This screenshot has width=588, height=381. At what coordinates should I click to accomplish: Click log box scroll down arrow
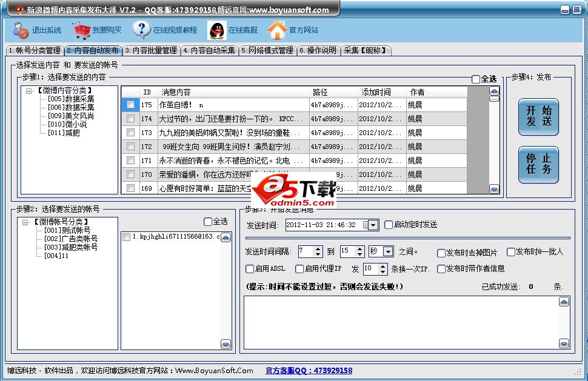[564, 343]
